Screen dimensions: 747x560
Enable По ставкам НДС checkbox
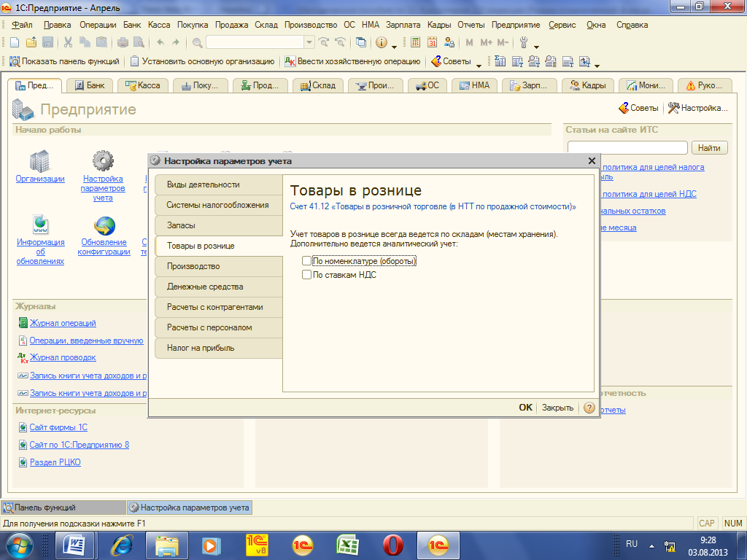307,275
